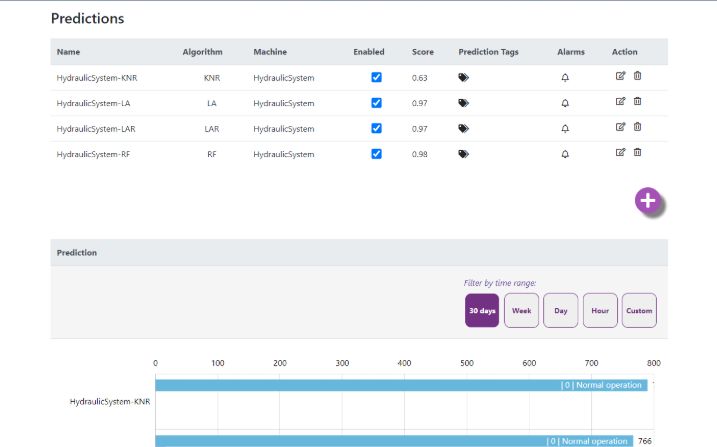Toggle Enabled checkbox for HydraulicSystem-RF
This screenshot has height=447, width=717.
pos(376,153)
